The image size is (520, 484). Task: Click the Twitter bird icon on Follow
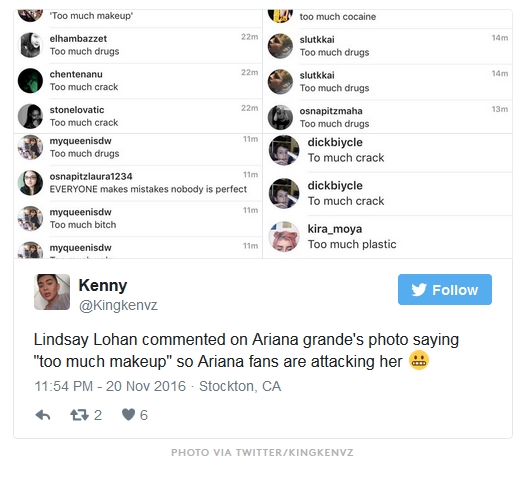[x=419, y=290]
